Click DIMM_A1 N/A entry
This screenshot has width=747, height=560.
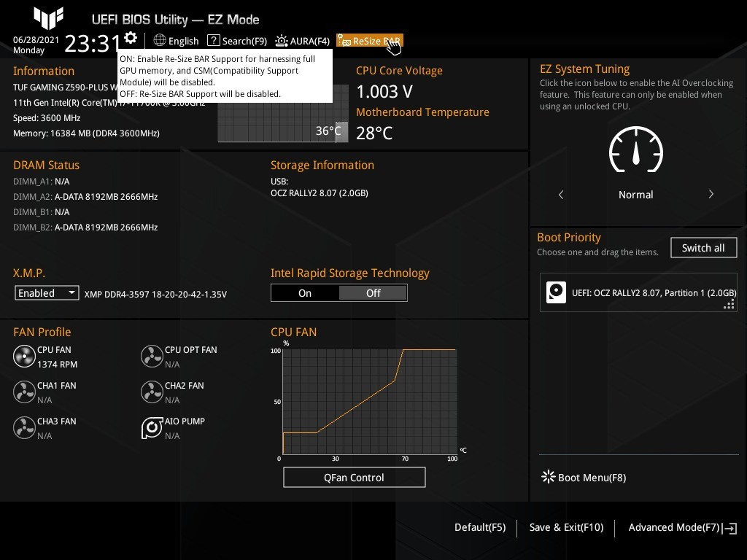tap(42, 182)
